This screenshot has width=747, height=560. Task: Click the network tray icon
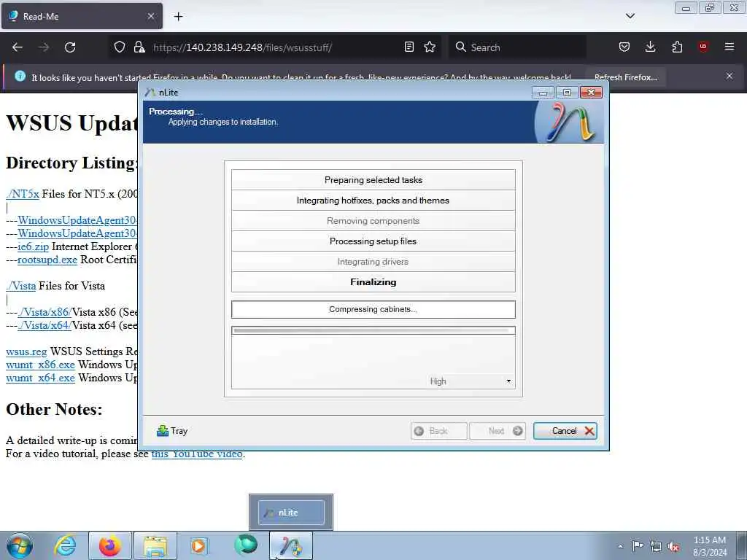tap(656, 546)
